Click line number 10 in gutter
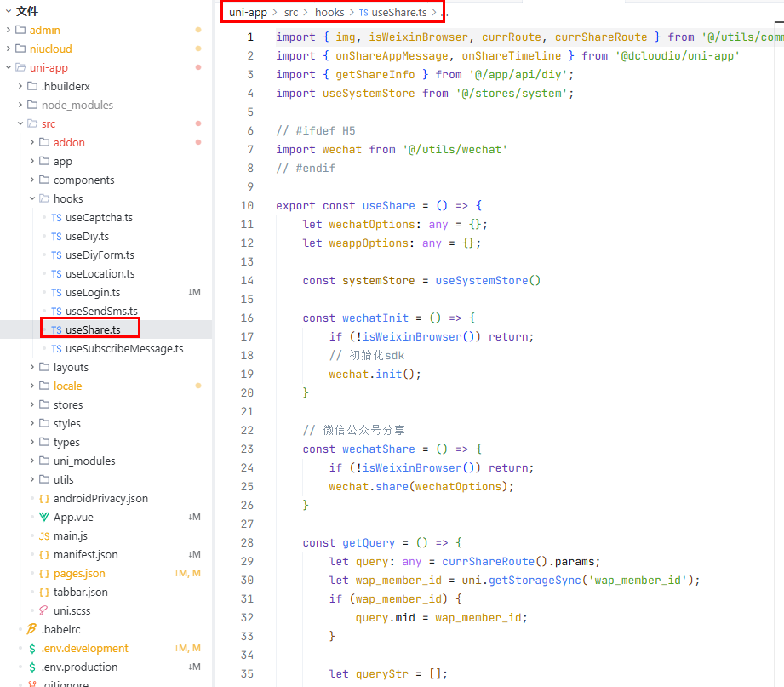 pyautogui.click(x=247, y=205)
